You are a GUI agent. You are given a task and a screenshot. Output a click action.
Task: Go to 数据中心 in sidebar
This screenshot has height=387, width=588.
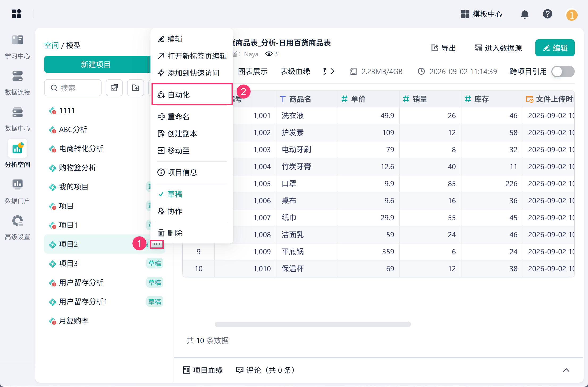pos(18,119)
